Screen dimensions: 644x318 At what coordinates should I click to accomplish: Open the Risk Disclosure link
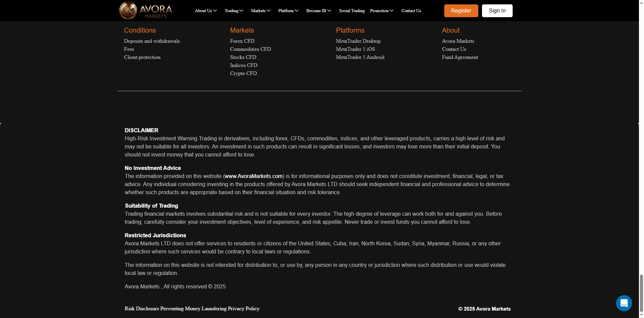(142, 309)
